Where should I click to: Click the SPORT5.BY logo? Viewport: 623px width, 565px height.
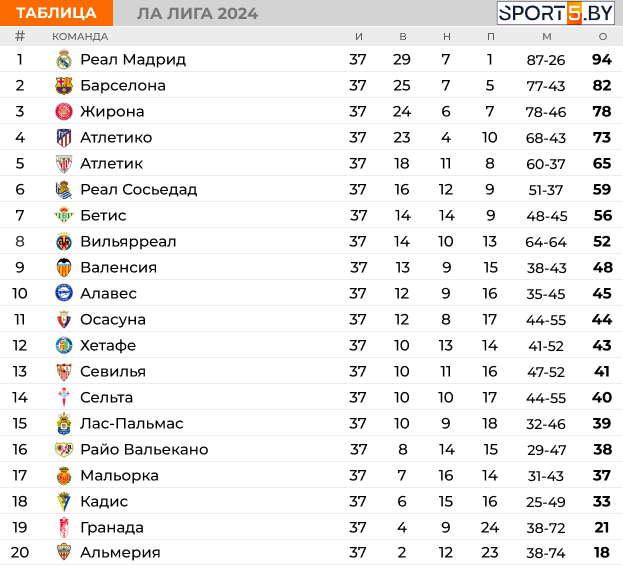click(556, 13)
